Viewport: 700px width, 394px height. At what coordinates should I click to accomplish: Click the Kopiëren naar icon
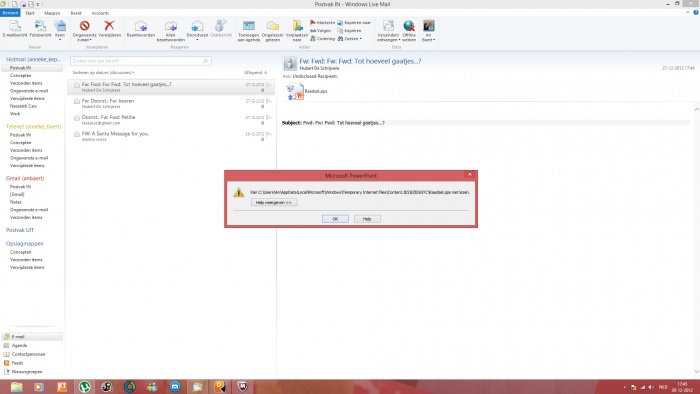tap(340, 22)
